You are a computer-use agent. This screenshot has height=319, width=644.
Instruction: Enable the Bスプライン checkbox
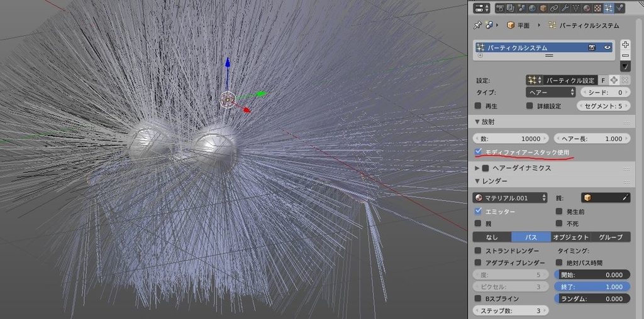pos(478,298)
